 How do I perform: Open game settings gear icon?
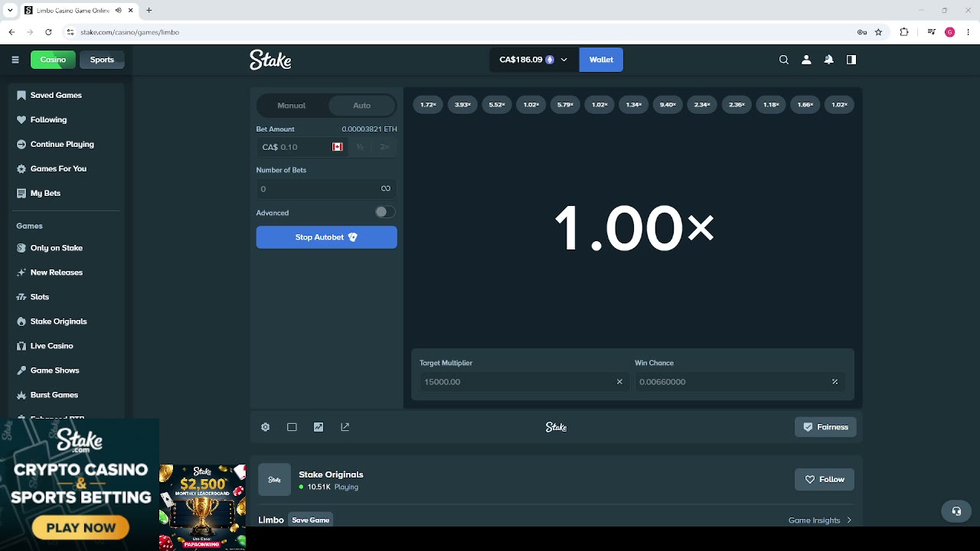[x=266, y=427]
